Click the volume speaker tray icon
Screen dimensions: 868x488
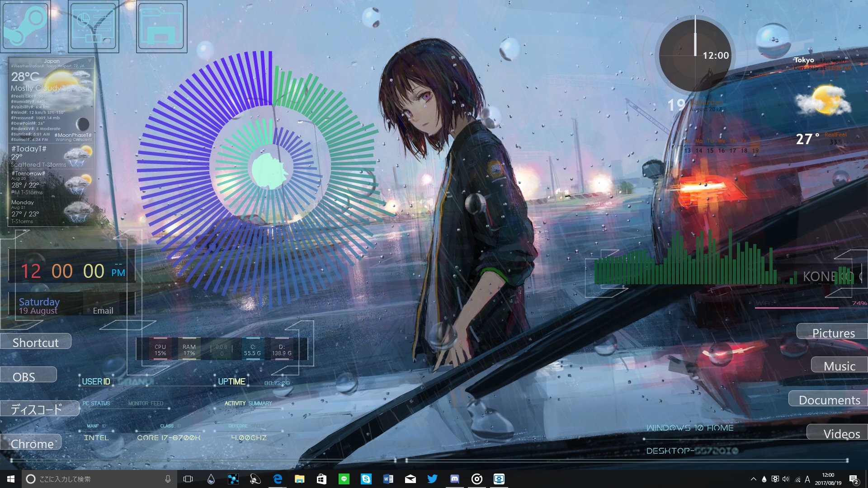tap(786, 479)
